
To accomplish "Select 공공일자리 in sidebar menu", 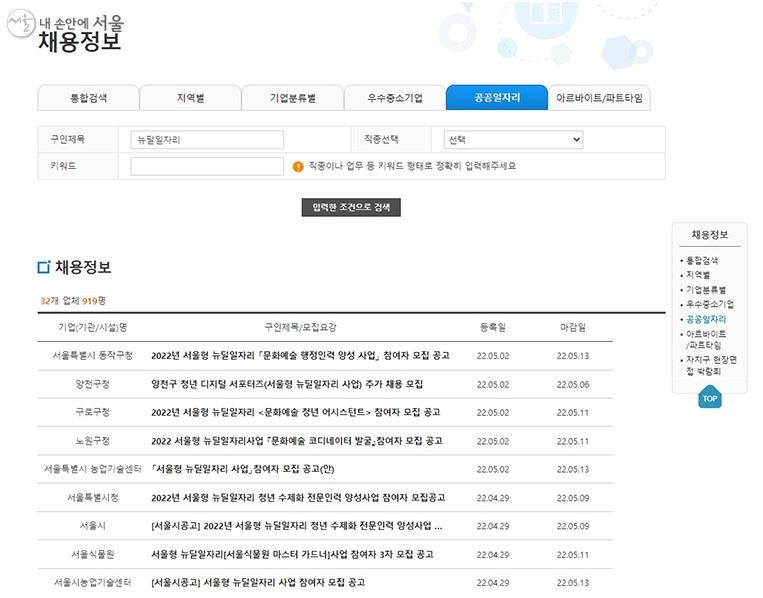I will click(x=706, y=319).
